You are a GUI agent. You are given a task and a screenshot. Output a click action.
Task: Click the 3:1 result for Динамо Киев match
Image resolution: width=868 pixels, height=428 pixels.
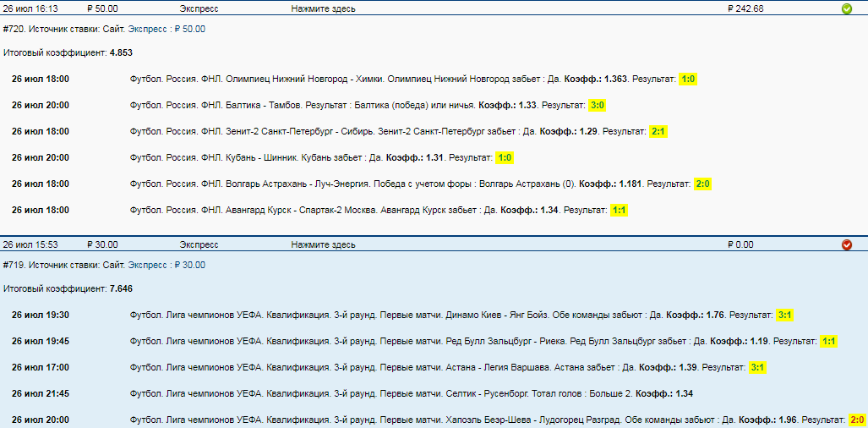point(784,315)
